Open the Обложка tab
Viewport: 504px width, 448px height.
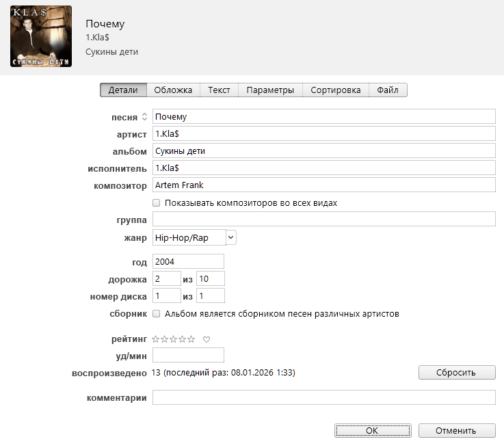click(x=173, y=90)
